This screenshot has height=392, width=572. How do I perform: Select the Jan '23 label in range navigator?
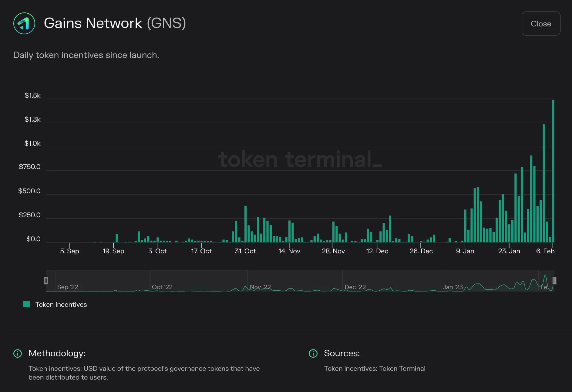coord(453,287)
